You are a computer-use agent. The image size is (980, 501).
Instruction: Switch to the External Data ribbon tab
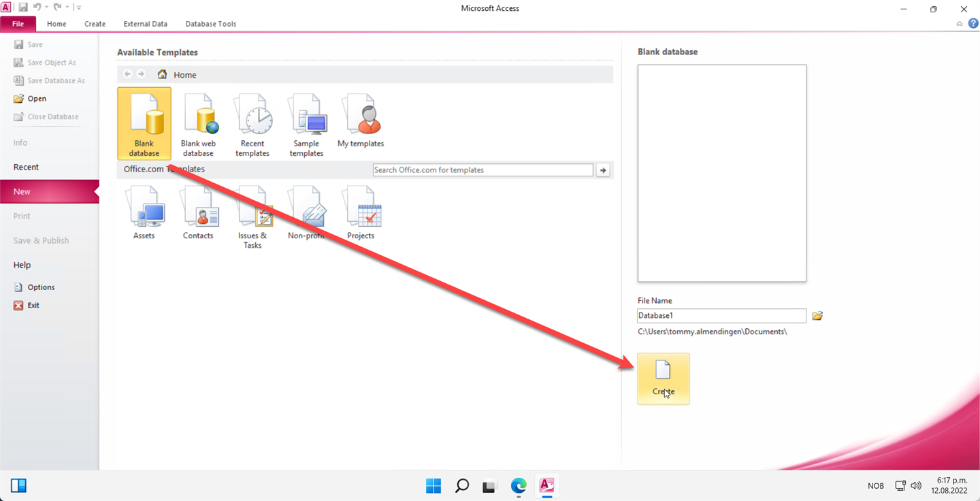(x=145, y=24)
